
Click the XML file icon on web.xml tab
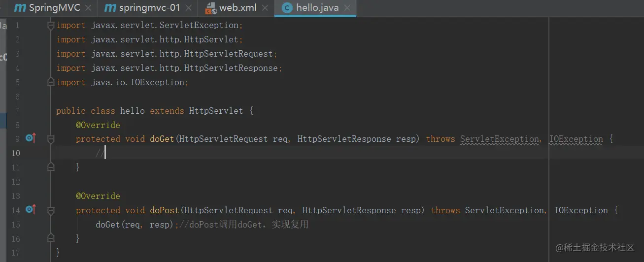tap(210, 8)
